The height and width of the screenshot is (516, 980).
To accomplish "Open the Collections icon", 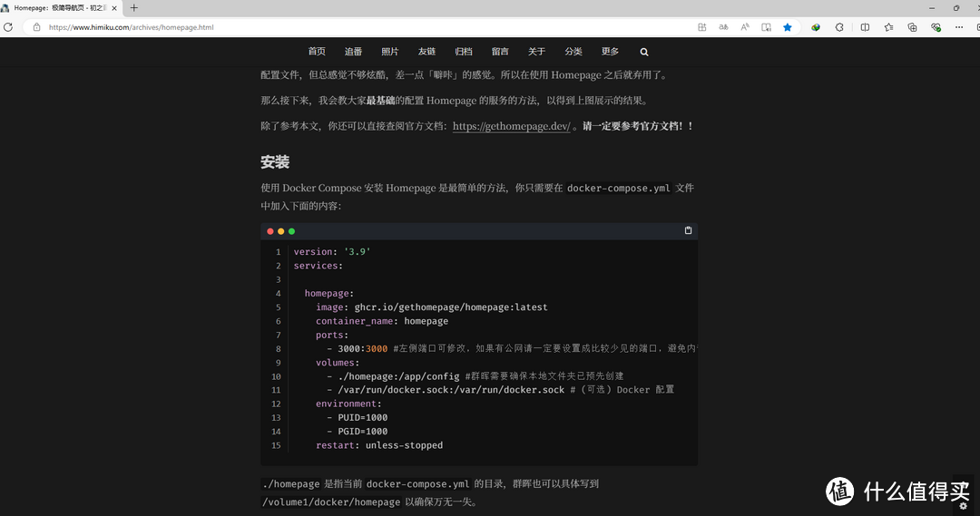I will tap(913, 27).
